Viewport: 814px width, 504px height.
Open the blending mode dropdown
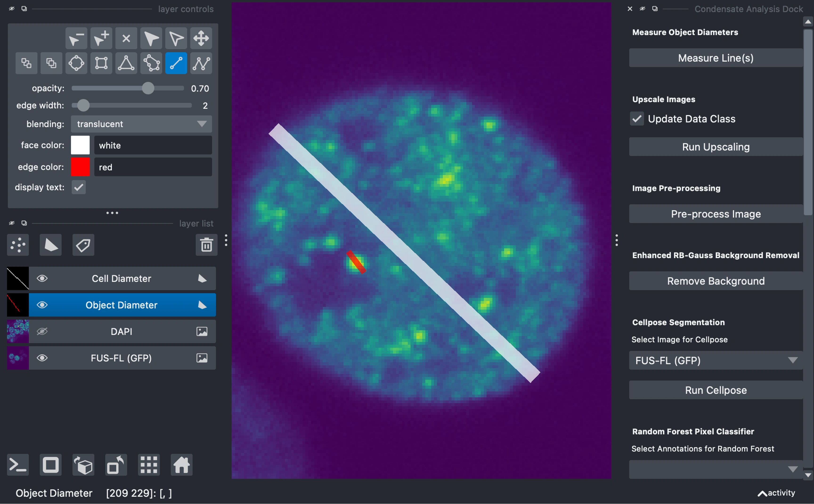[x=141, y=124]
